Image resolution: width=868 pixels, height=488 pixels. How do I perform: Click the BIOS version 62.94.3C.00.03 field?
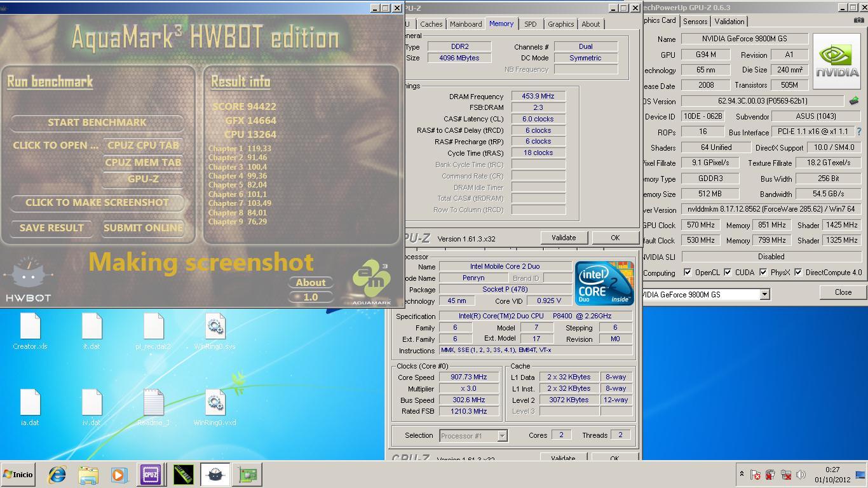(x=763, y=101)
